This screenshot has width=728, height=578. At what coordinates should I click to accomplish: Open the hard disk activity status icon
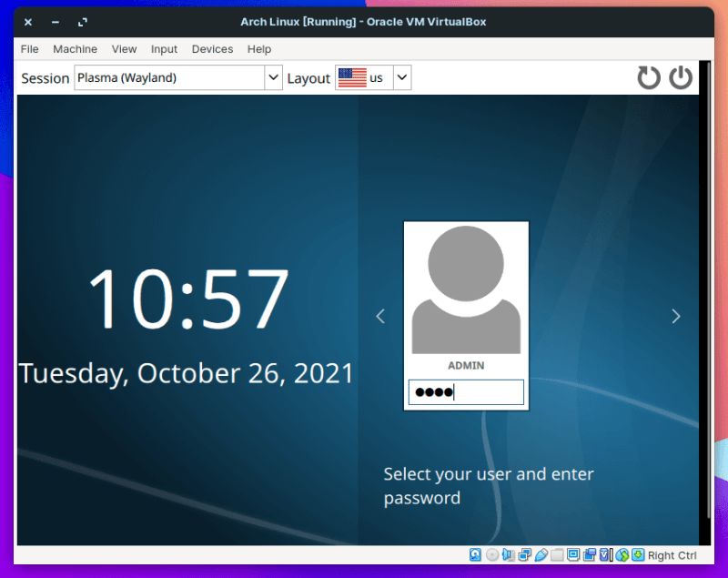coord(475,554)
